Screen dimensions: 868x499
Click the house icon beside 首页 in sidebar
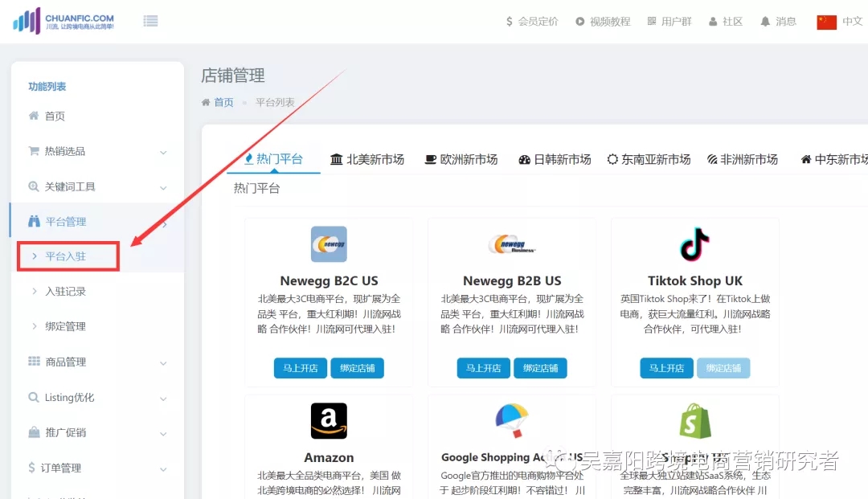click(34, 116)
